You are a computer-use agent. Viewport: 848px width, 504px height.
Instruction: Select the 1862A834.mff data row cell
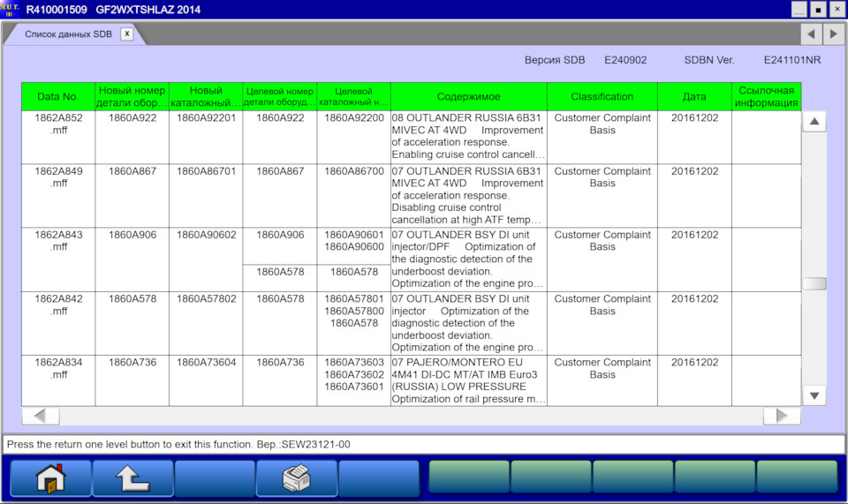pos(58,380)
